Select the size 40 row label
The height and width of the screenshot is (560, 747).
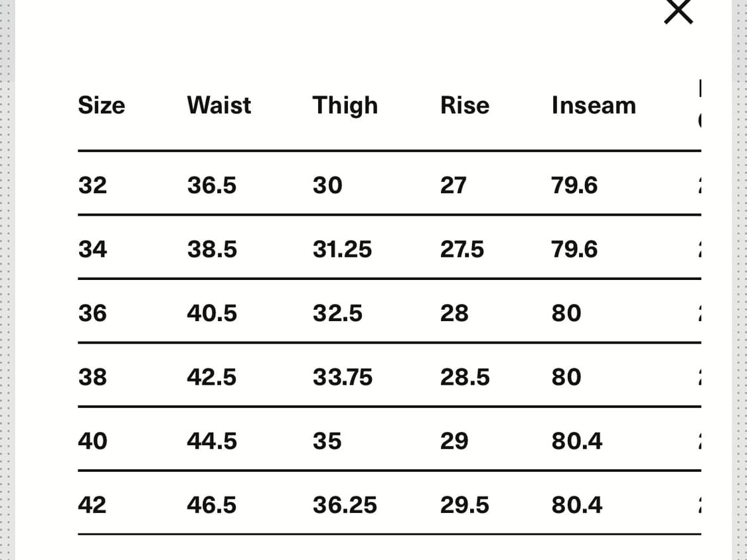pos(92,441)
